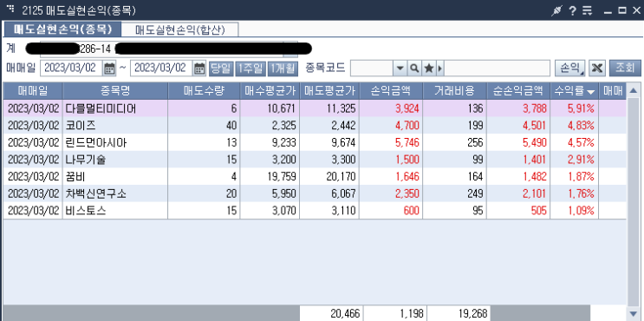The width and height of the screenshot is (644, 321).
Task: Select the 다믈멀티미디어 row
Action: coord(315,108)
